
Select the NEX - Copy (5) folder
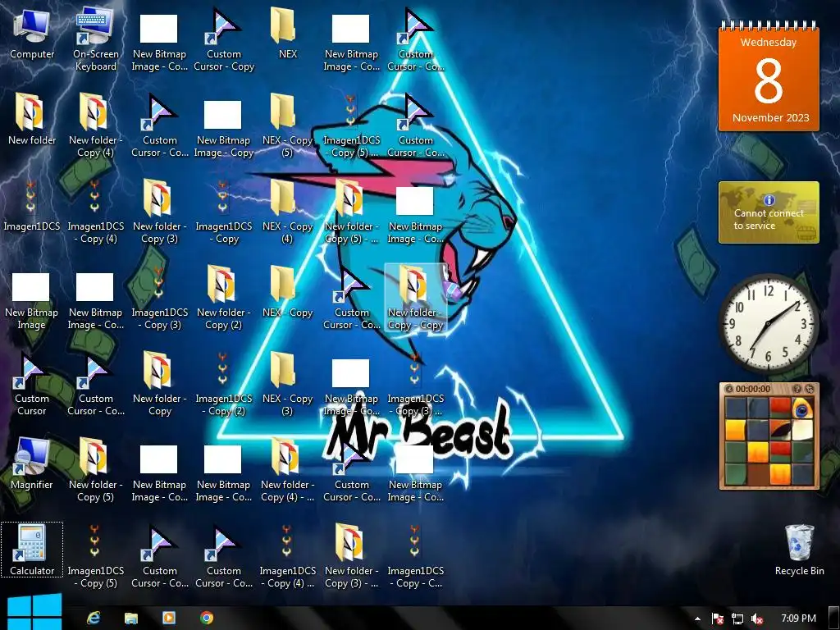pos(287,126)
